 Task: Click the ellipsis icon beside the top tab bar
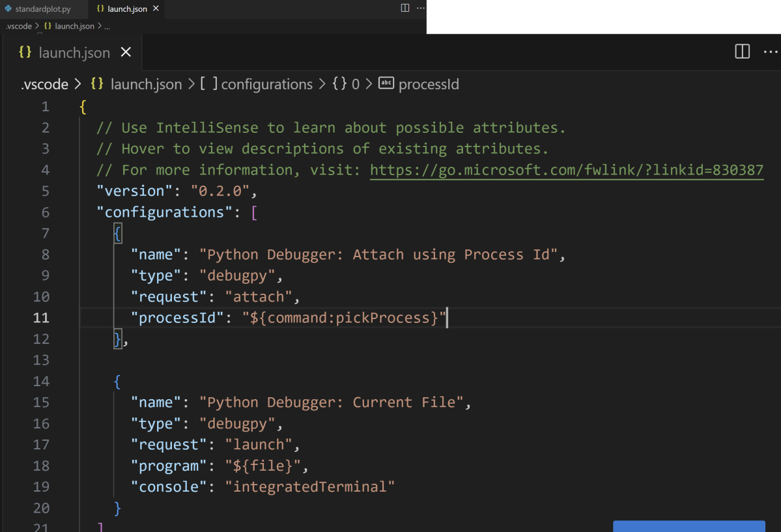coord(420,8)
